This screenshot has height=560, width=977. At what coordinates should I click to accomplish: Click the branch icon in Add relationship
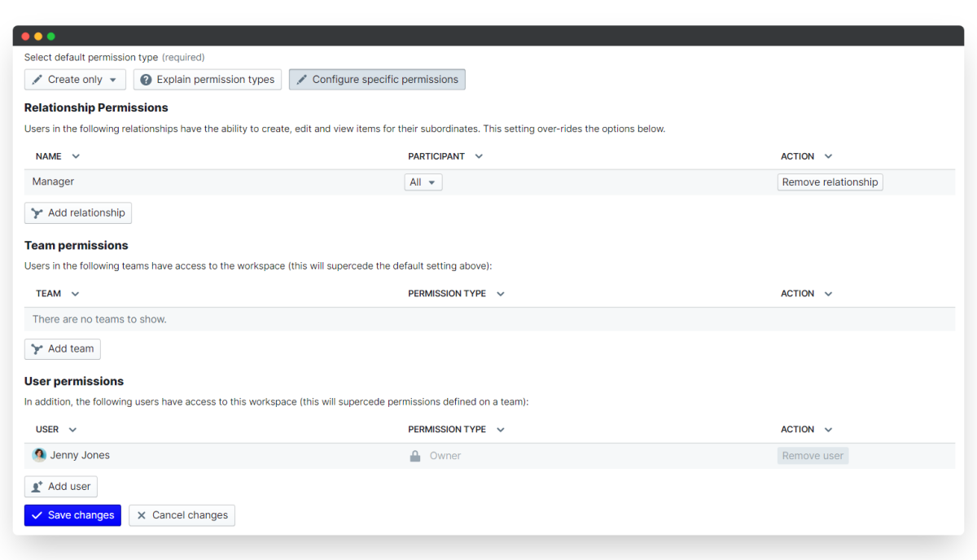click(37, 213)
